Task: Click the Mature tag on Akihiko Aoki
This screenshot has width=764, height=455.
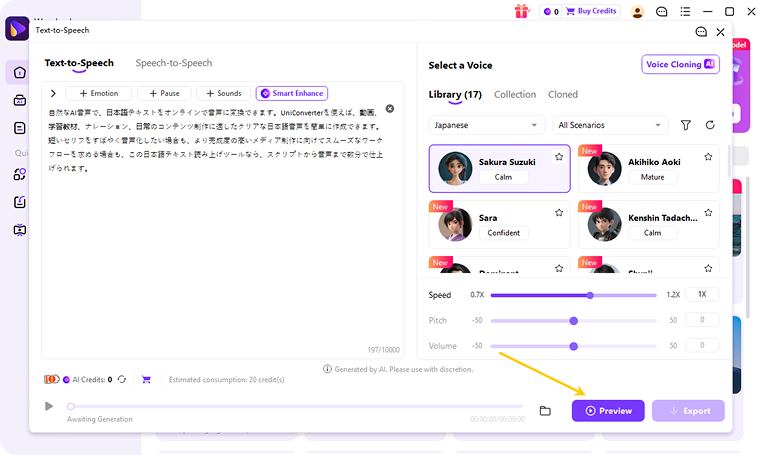Action: (652, 177)
